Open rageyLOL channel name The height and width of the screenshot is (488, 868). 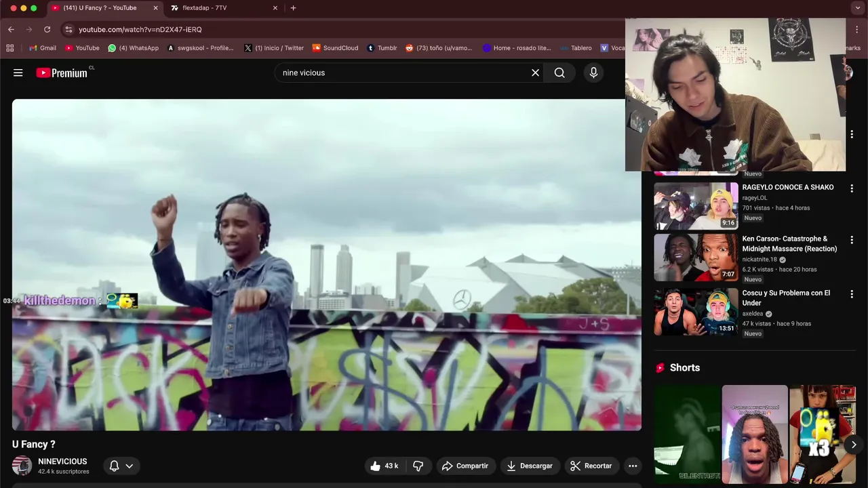point(755,198)
